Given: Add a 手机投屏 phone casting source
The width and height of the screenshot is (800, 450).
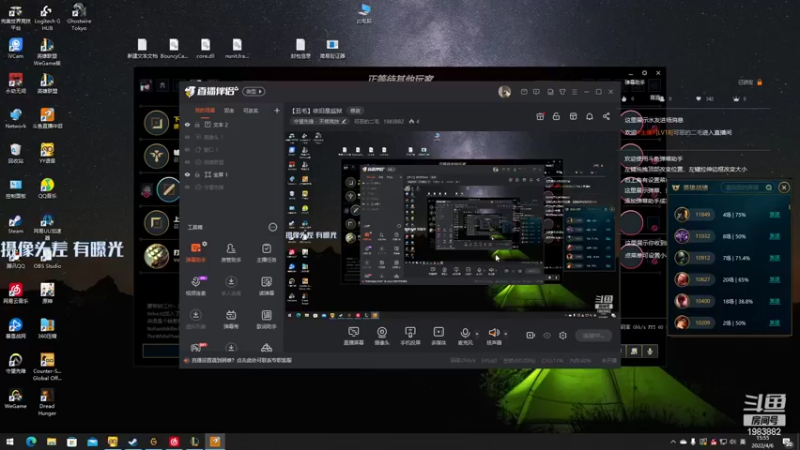Looking at the screenshot, I should tap(410, 336).
